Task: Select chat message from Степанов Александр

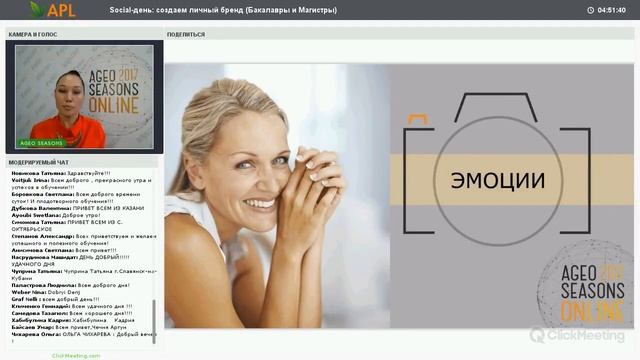Action: pos(84,240)
